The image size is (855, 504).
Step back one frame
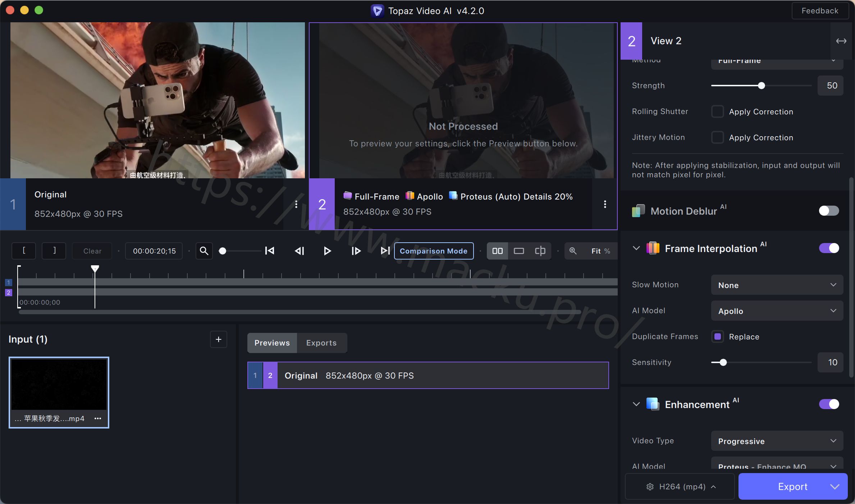(x=299, y=251)
